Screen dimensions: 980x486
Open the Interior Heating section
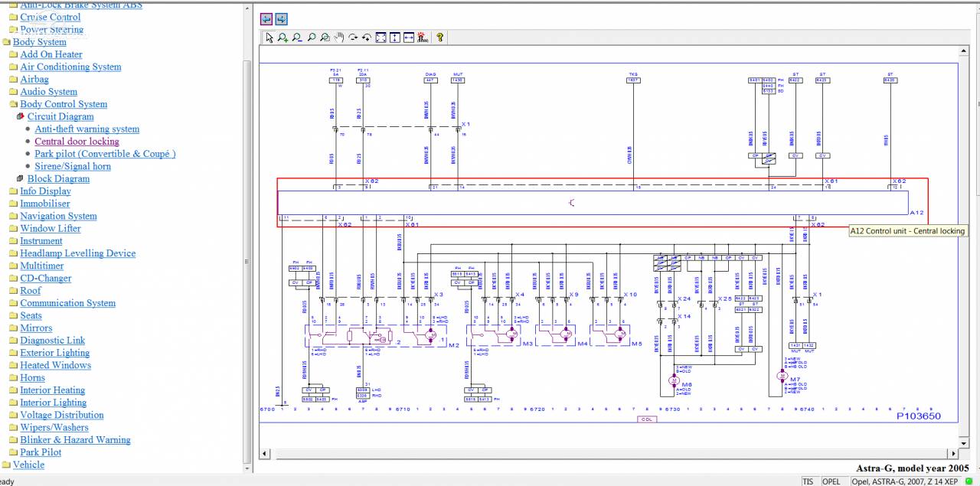tap(53, 390)
